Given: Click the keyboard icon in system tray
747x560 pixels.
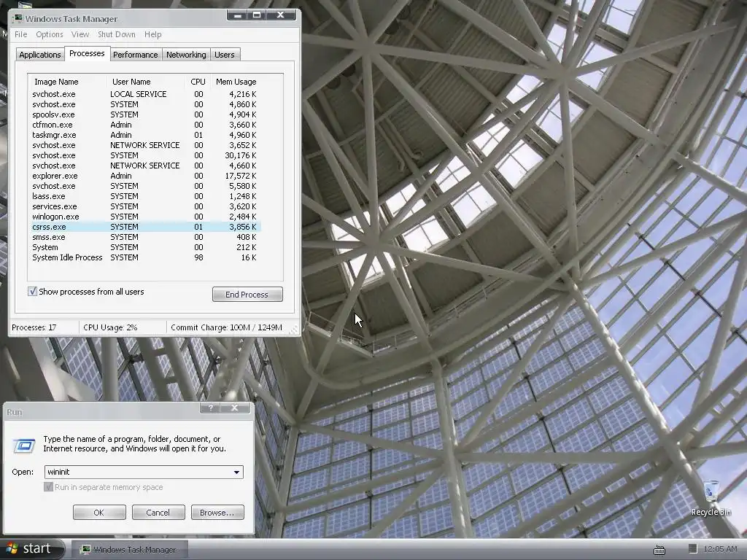Looking at the screenshot, I should (659, 550).
